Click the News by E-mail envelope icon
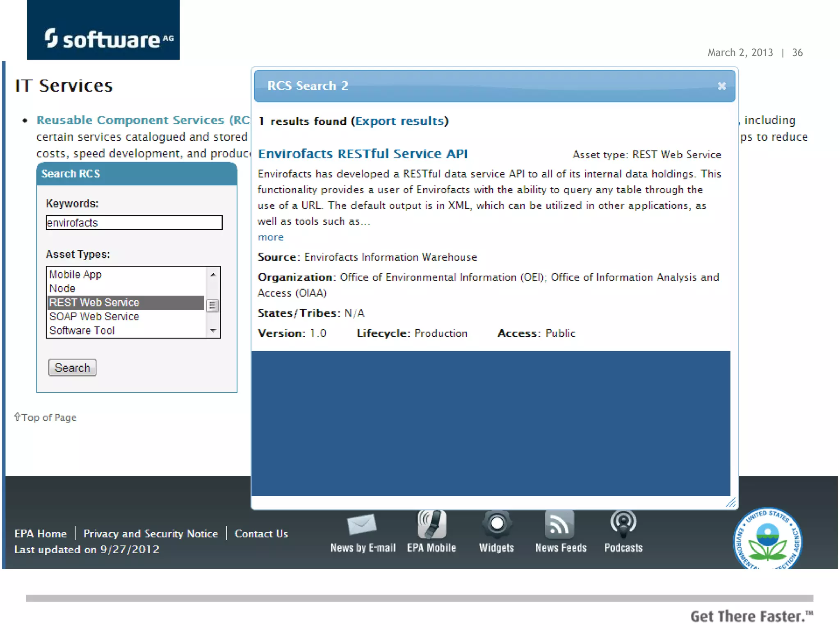 click(361, 524)
